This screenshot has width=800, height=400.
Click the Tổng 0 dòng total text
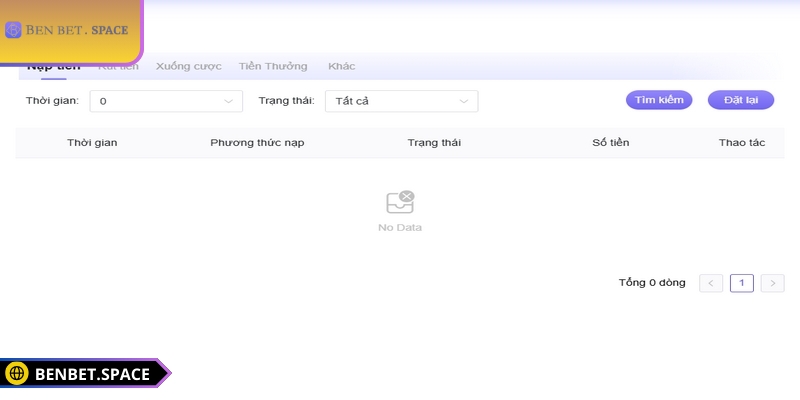[x=652, y=283]
